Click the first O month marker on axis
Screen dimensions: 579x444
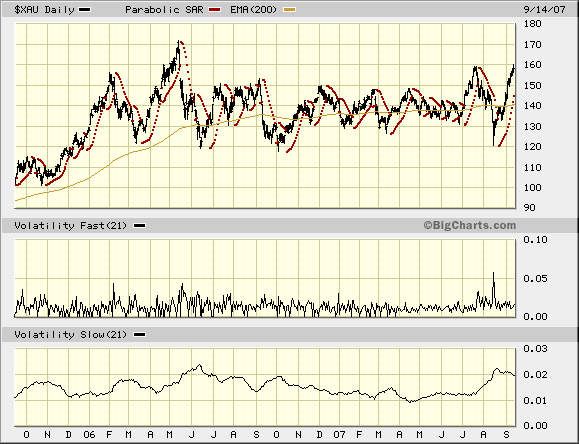[26, 434]
